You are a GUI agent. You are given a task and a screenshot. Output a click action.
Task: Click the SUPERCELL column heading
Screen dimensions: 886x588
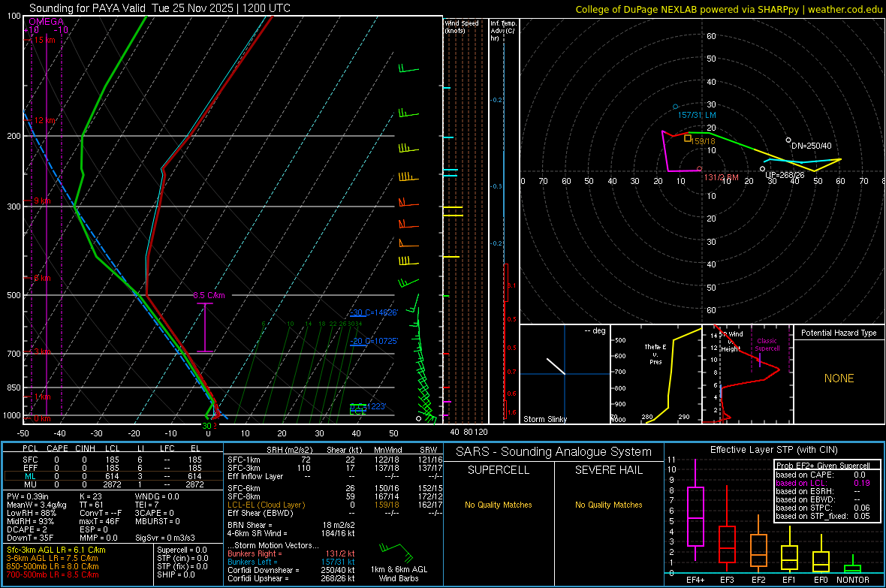(x=499, y=470)
